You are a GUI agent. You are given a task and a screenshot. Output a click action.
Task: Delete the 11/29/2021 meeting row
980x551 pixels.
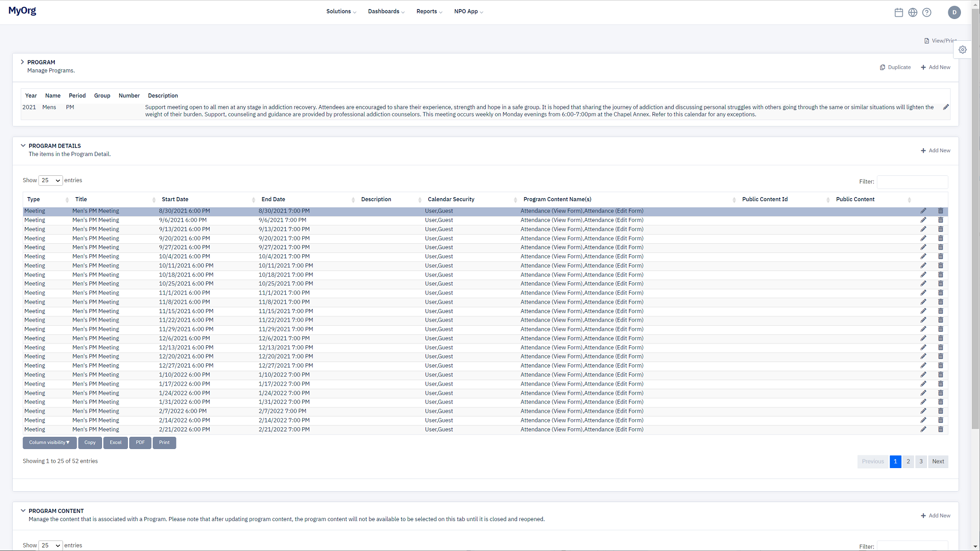pyautogui.click(x=941, y=329)
